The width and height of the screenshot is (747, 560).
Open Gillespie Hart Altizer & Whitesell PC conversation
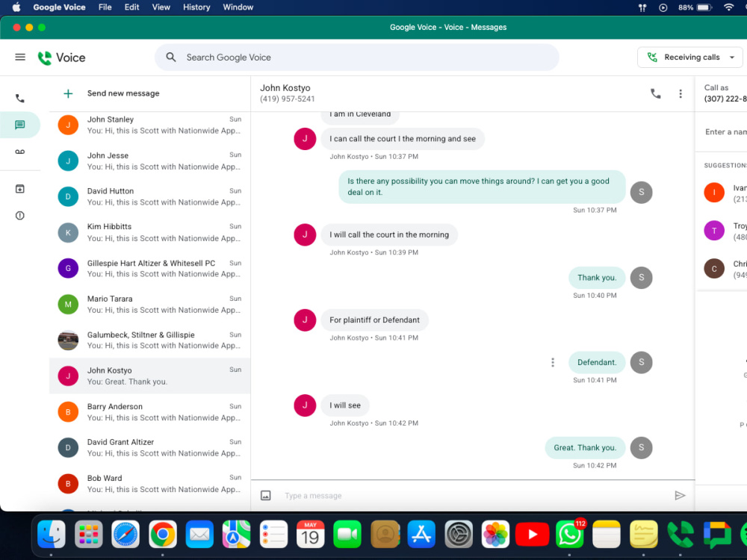click(149, 269)
